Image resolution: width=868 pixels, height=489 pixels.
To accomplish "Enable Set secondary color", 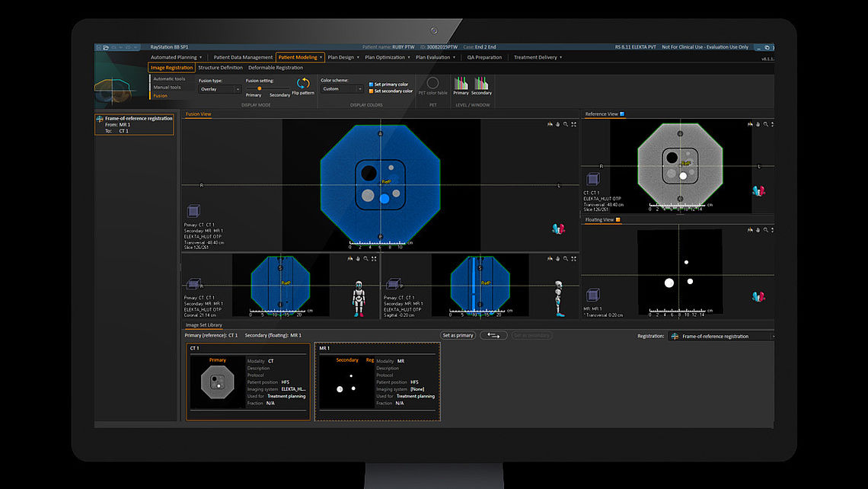I will 372,91.
